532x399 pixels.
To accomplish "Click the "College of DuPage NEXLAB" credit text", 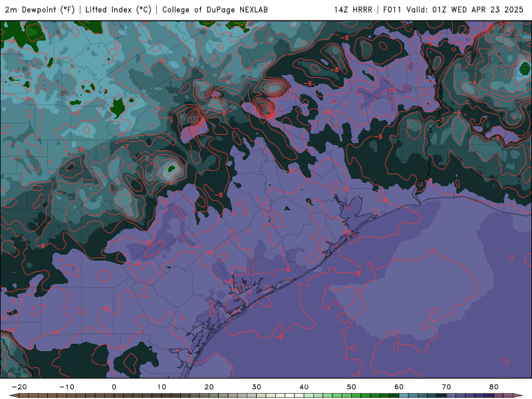I will (x=215, y=10).
